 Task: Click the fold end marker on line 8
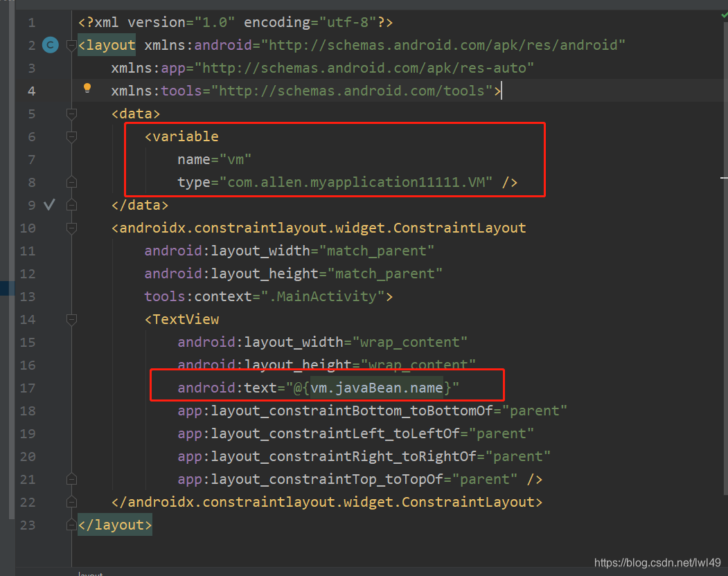[71, 182]
